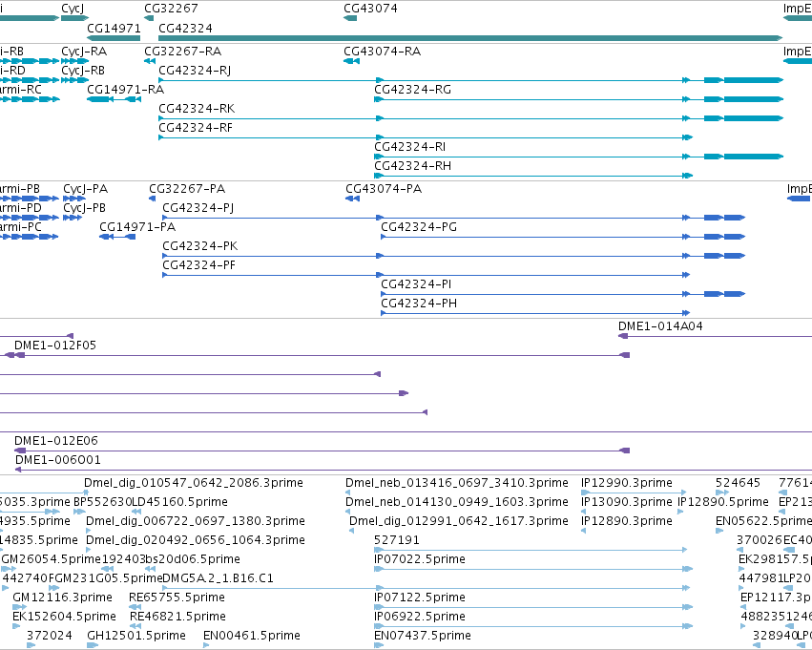Select the EP12117.3prime EST label
Viewport: 812px width, 650px height.
coord(777,598)
